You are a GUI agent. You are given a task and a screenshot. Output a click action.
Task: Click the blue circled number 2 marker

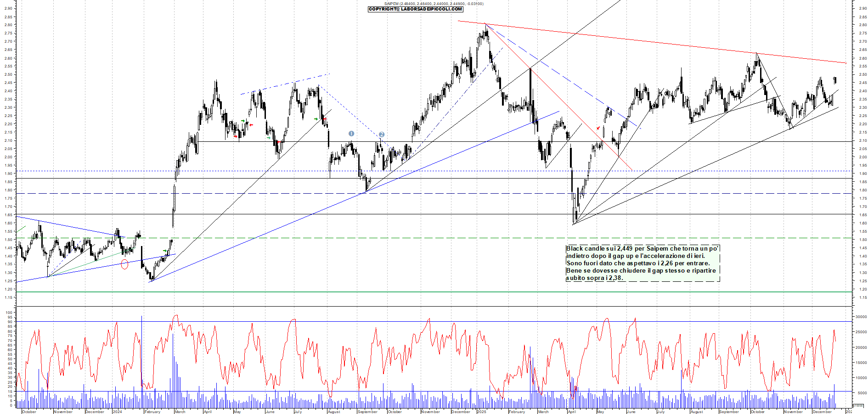(382, 134)
